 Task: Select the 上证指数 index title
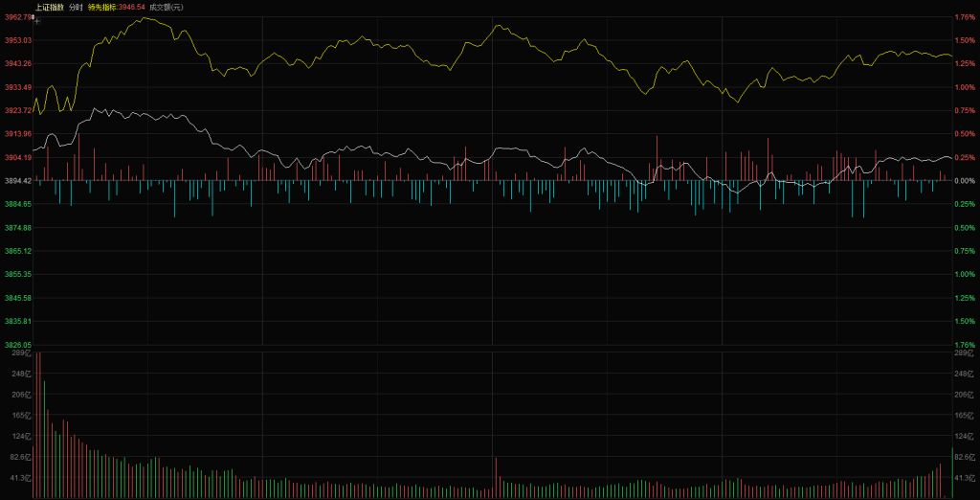pos(50,7)
